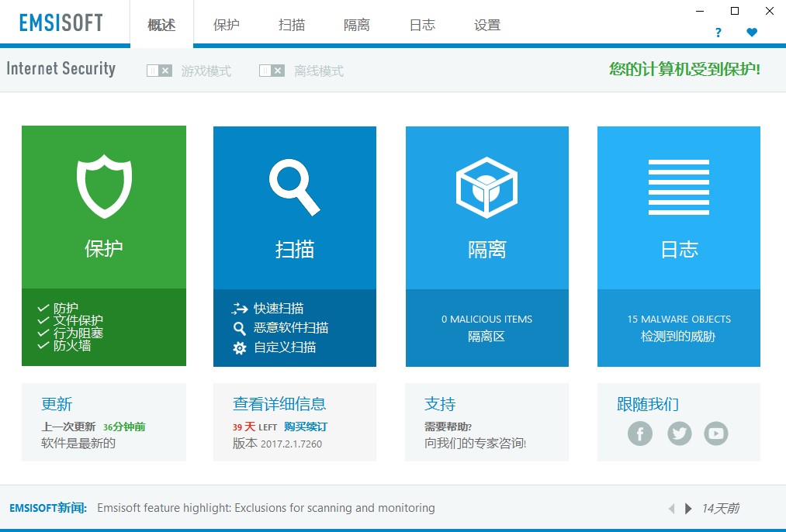786x532 pixels.
Task: Open 自定义扫描 options
Action: [274, 347]
